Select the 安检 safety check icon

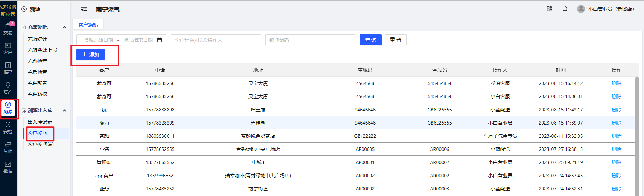(8, 128)
